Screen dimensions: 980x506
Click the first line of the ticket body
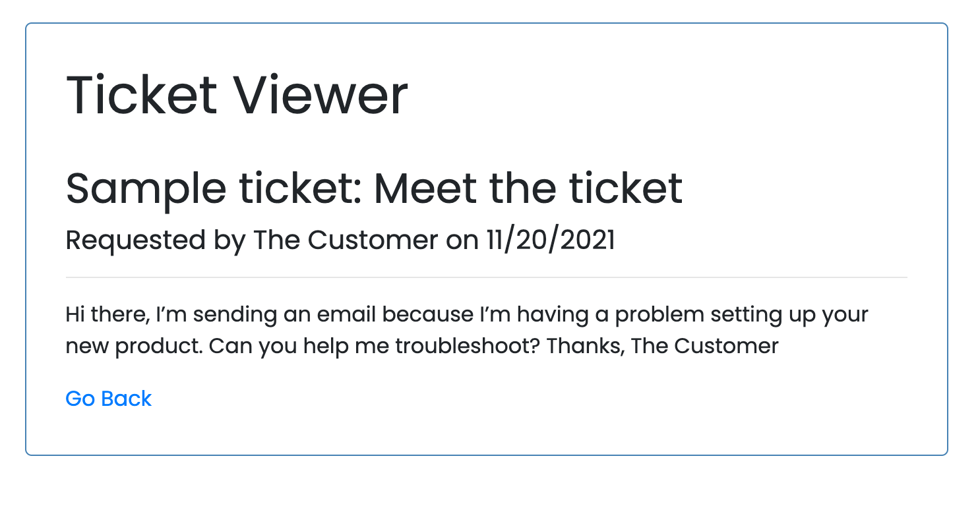coord(466,314)
